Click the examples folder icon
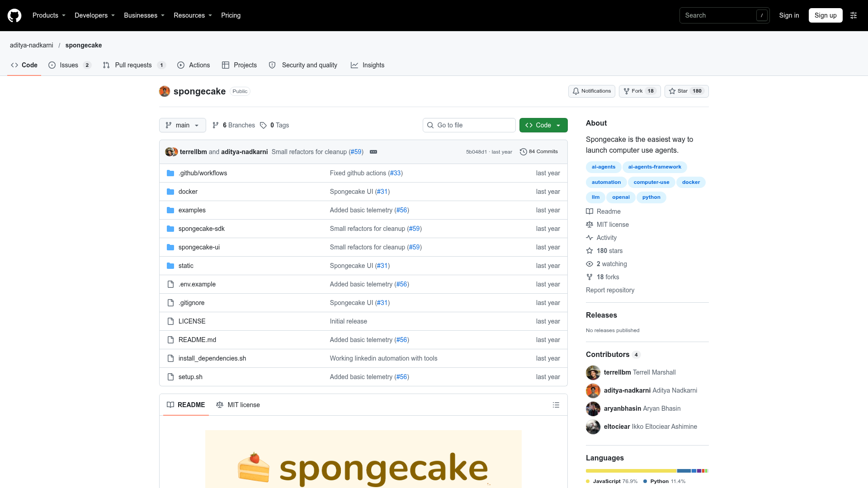The width and height of the screenshot is (868, 488). coord(170,210)
